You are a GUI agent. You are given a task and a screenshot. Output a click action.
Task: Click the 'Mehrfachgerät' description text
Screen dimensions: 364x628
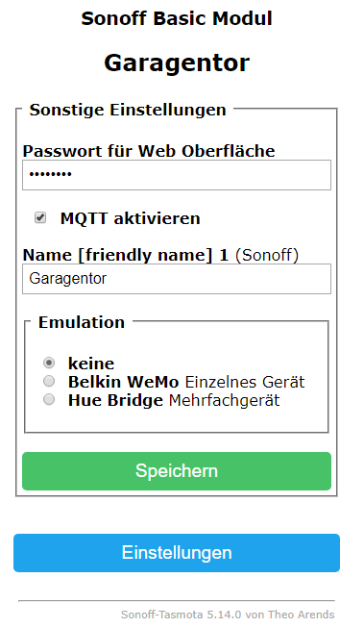click(224, 401)
